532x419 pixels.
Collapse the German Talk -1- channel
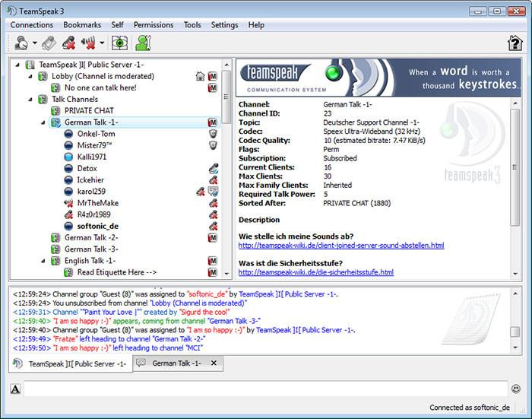coord(43,122)
